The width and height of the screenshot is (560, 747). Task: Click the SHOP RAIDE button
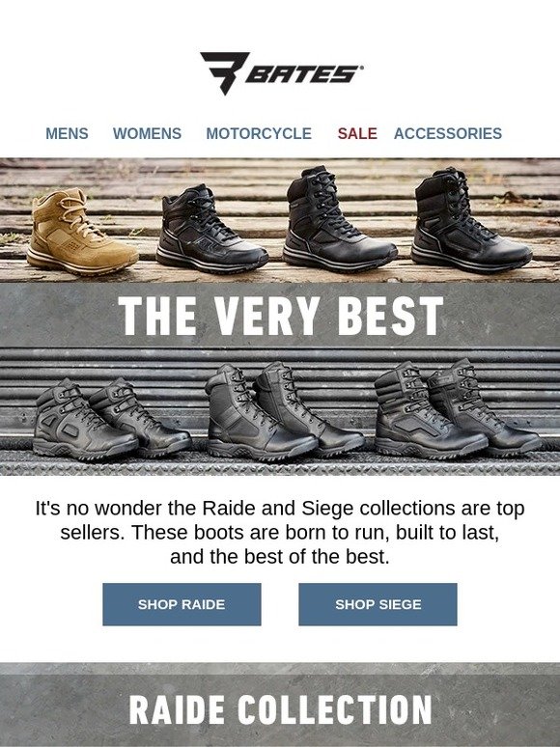(x=182, y=604)
